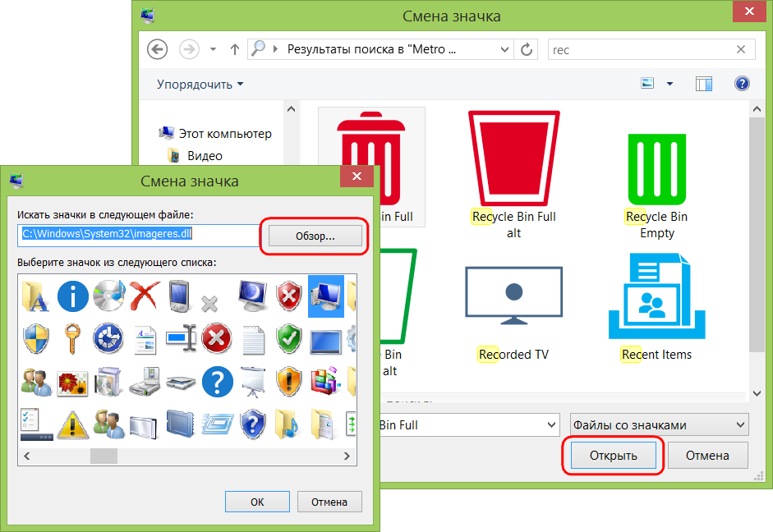773x532 pixels.
Task: Select Видео in the navigation tree
Action: tap(205, 156)
